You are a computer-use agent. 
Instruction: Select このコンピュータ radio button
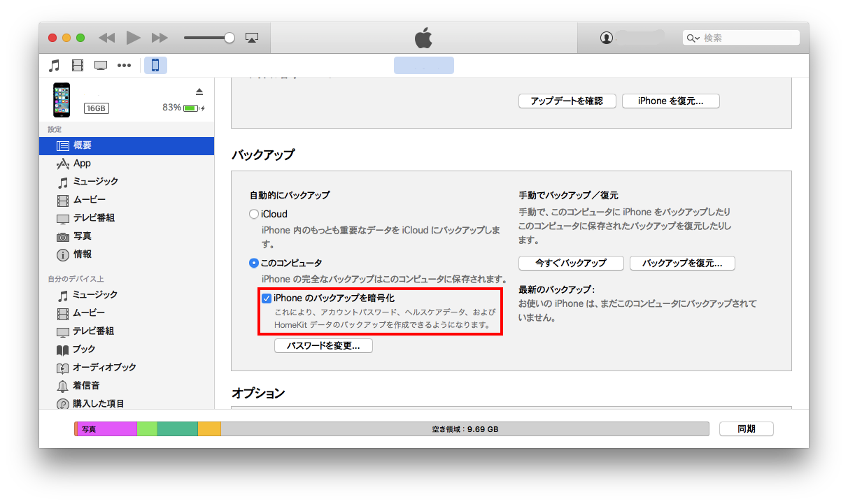tap(254, 264)
